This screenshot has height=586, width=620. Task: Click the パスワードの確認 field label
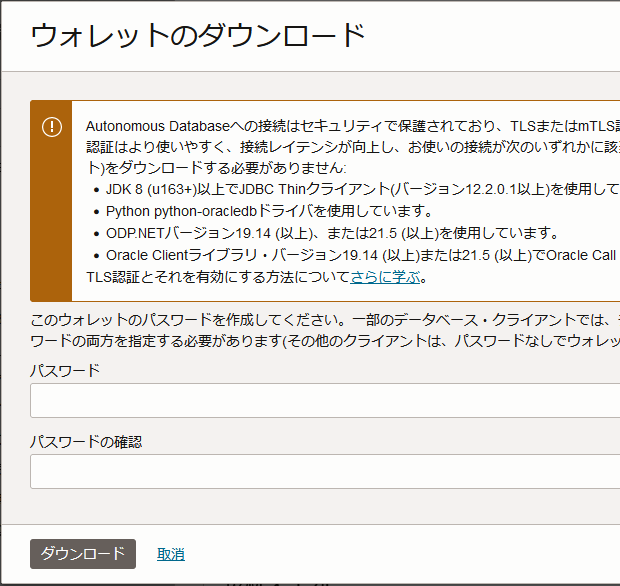[86, 442]
